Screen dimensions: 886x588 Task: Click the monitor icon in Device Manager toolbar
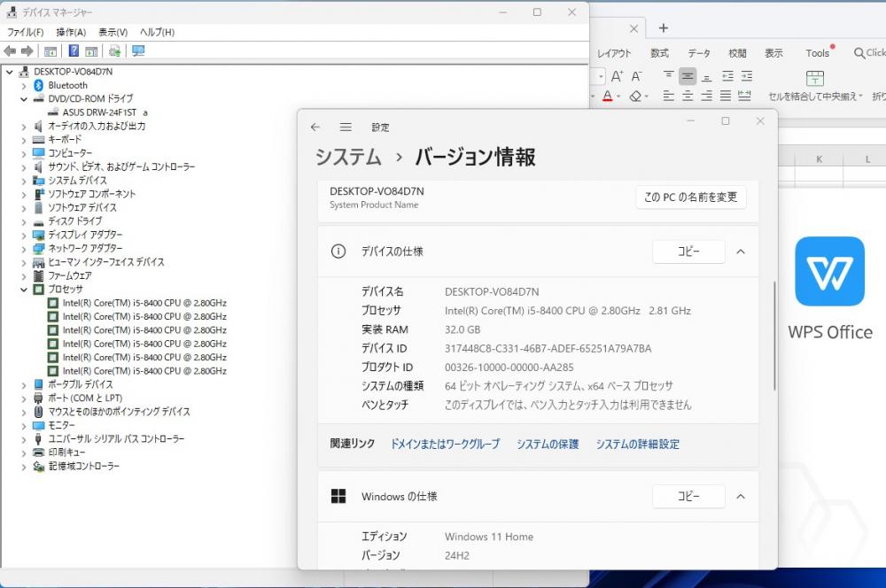(138, 51)
